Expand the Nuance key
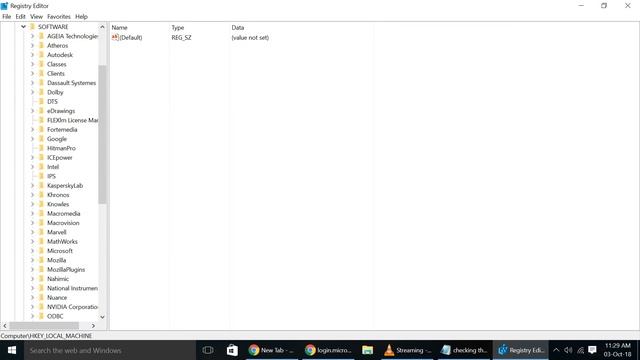640x360 pixels. 32,298
